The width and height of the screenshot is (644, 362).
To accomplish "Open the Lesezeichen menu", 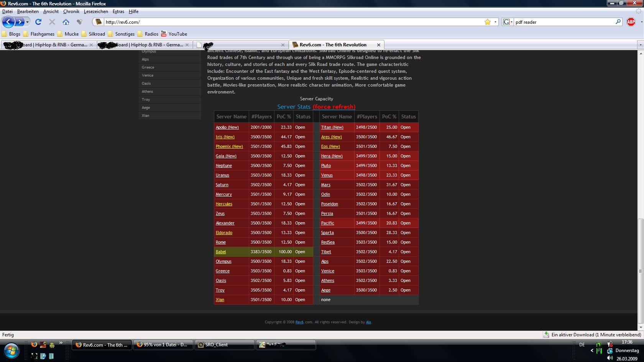I will (96, 11).
